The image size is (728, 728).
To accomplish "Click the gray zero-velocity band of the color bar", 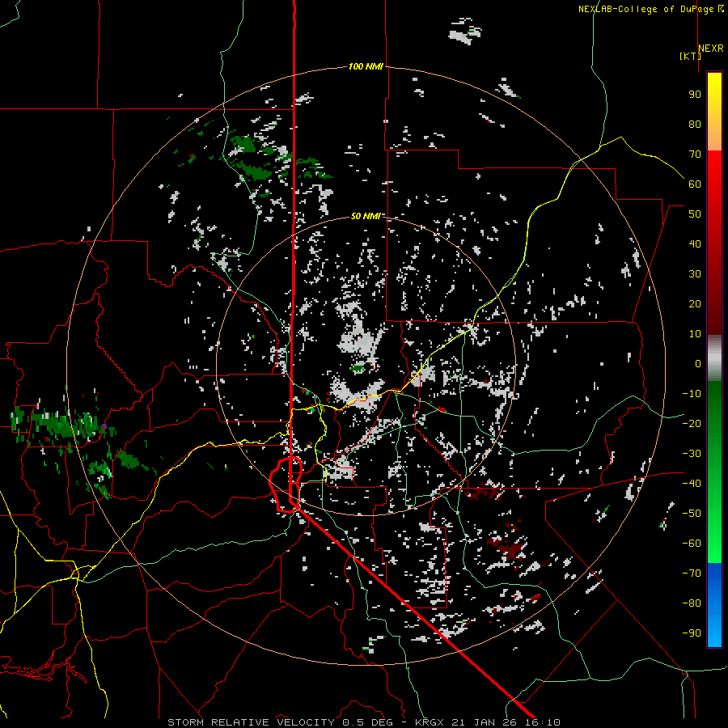I will point(714,358).
